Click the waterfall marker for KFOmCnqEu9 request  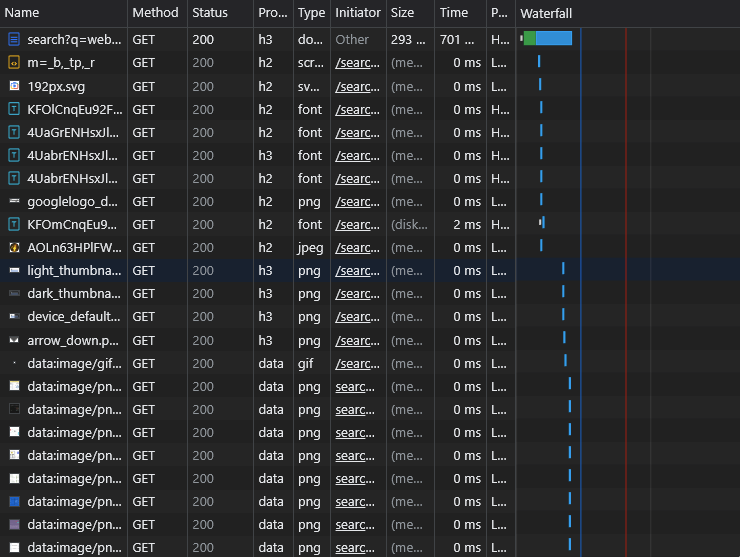coord(543,222)
